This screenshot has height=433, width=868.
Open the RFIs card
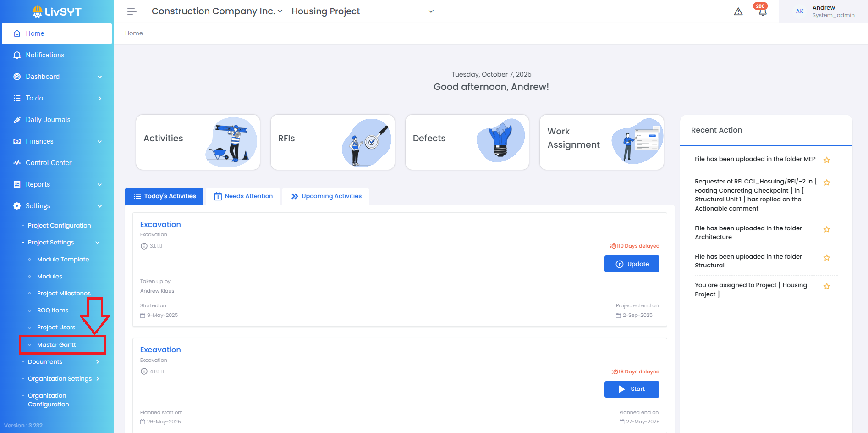click(x=332, y=142)
